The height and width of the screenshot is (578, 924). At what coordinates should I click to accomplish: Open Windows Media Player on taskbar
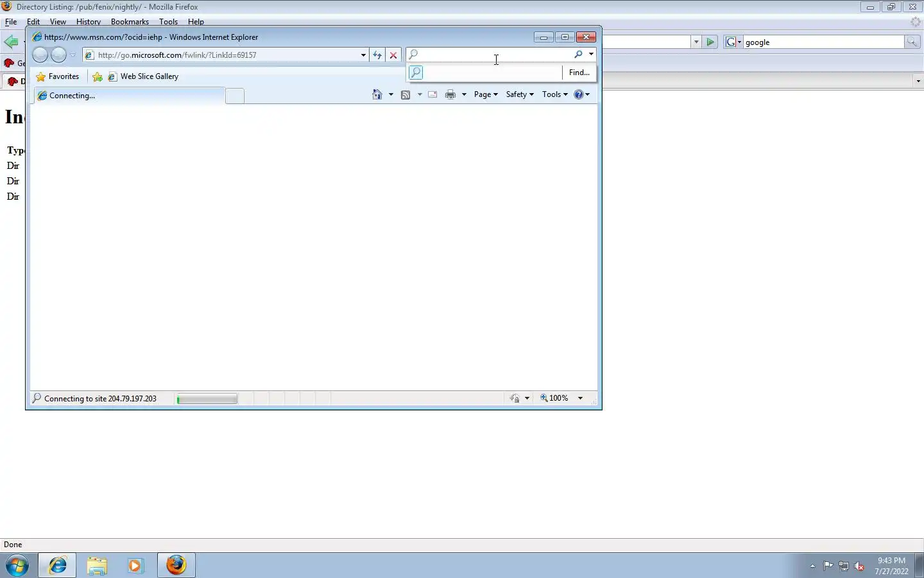[135, 565]
